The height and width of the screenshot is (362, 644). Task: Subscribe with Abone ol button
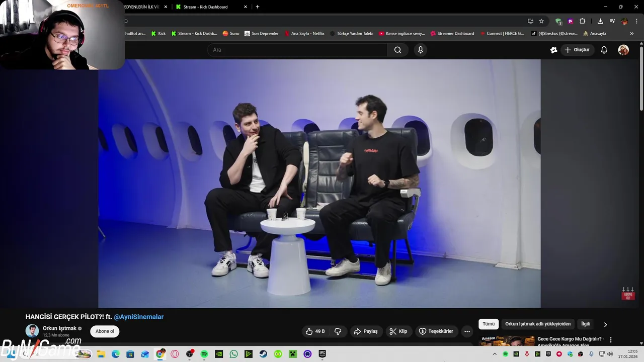click(x=105, y=331)
